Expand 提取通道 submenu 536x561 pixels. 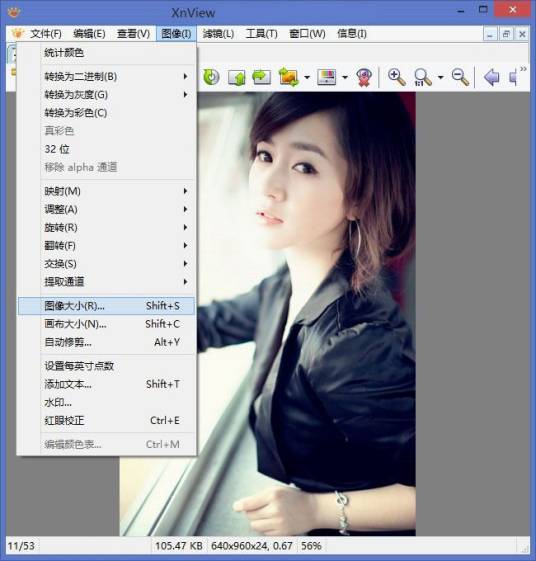[106, 282]
